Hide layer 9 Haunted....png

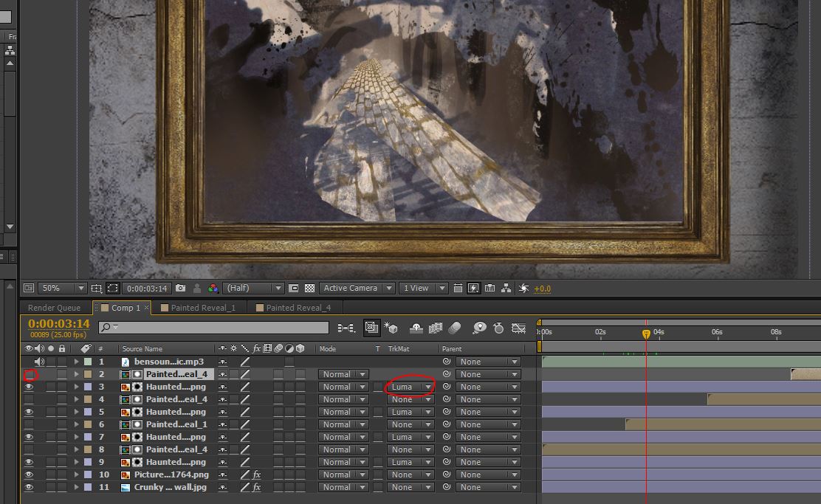pos(30,462)
